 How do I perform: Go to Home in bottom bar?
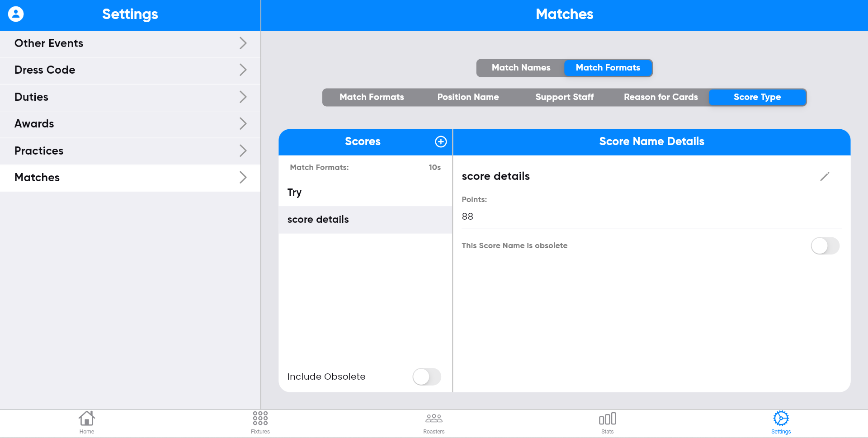[87, 423]
